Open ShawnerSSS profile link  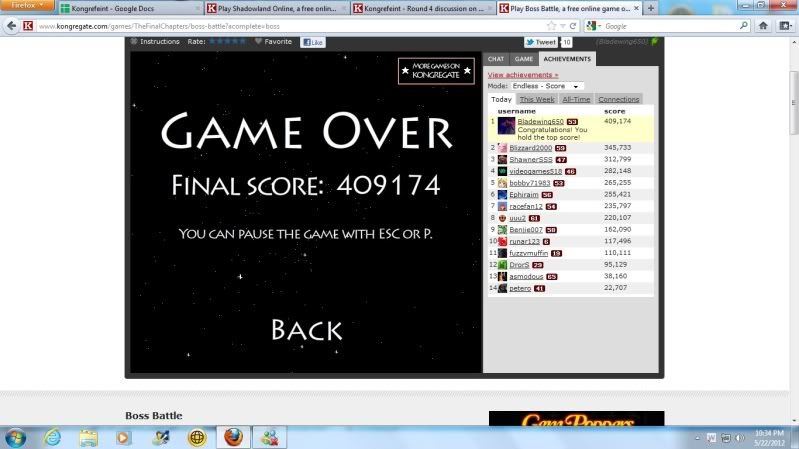(x=530, y=160)
